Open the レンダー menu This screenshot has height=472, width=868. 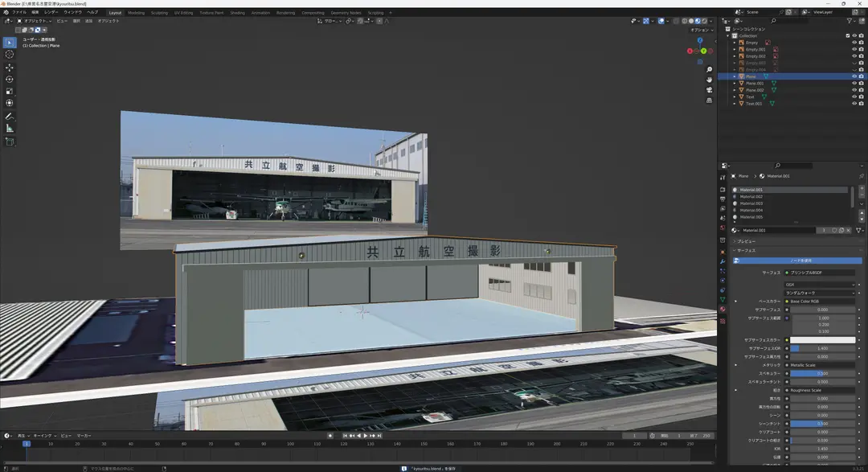coord(51,12)
